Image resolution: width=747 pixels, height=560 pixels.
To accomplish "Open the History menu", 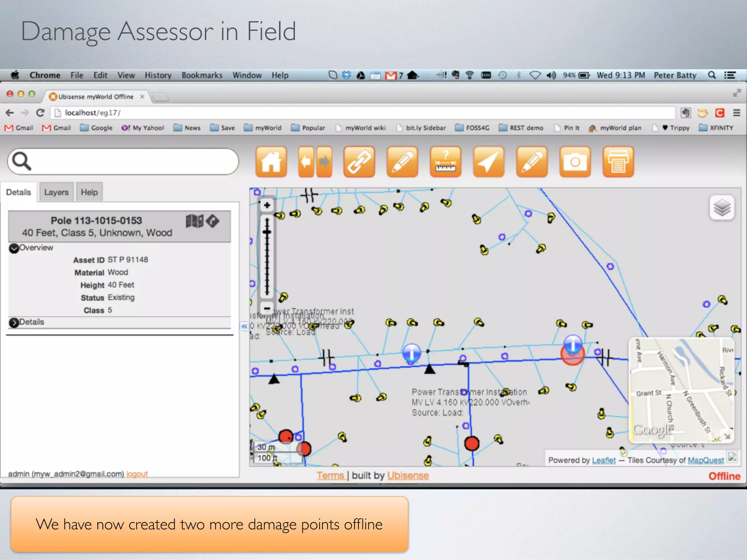I will tap(158, 75).
